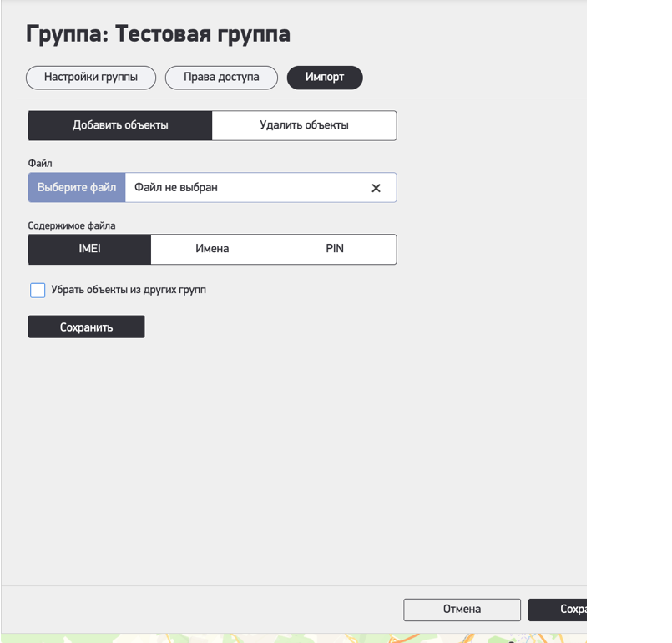Screen dimensions: 672x643
Task: Switch to the Права доступа tab
Action: tap(221, 78)
